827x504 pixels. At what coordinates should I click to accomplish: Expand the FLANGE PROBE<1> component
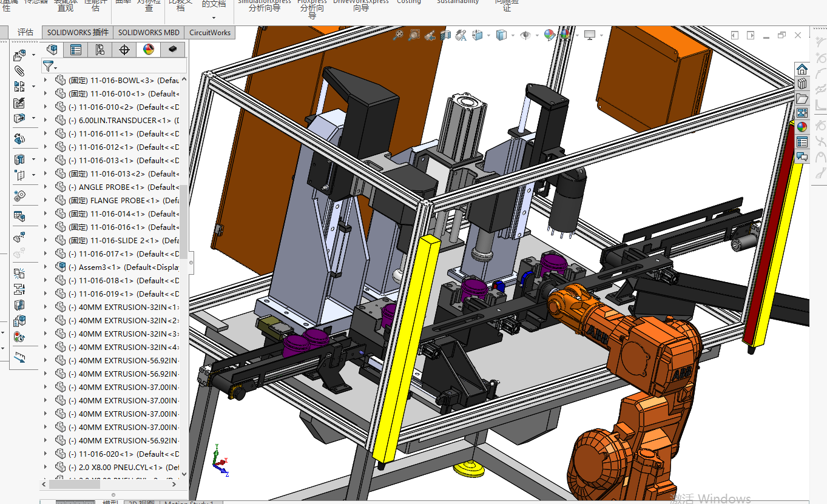click(46, 200)
